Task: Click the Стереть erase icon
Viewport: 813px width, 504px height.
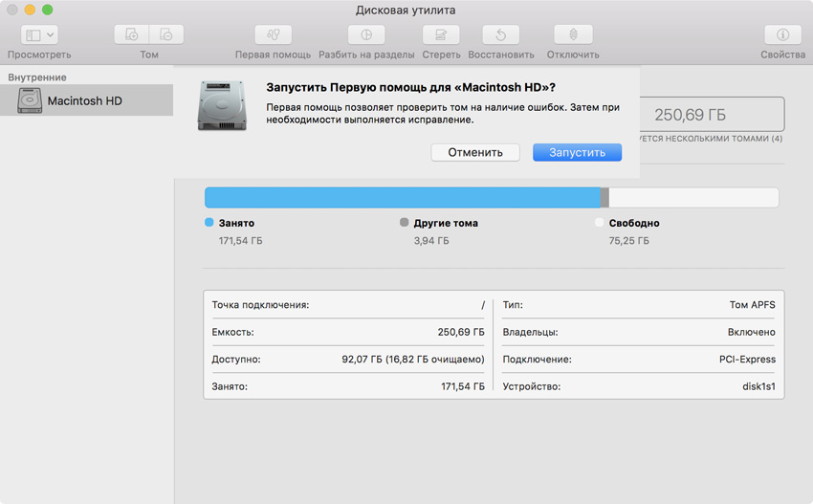Action: 441,35
